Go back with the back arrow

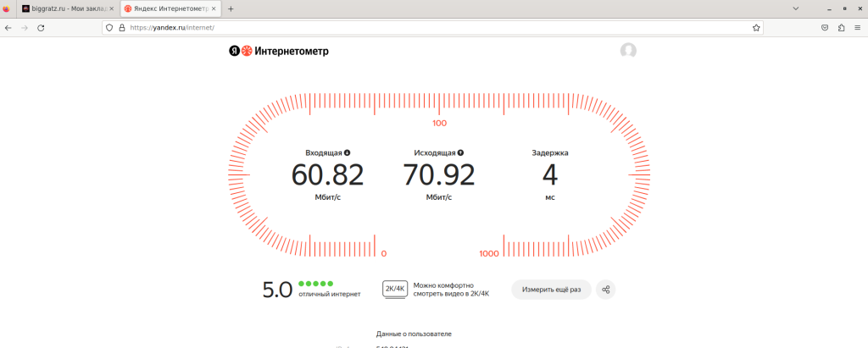(x=8, y=27)
